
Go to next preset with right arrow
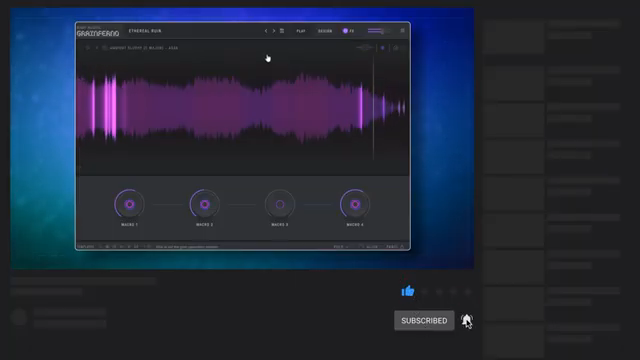click(x=274, y=31)
